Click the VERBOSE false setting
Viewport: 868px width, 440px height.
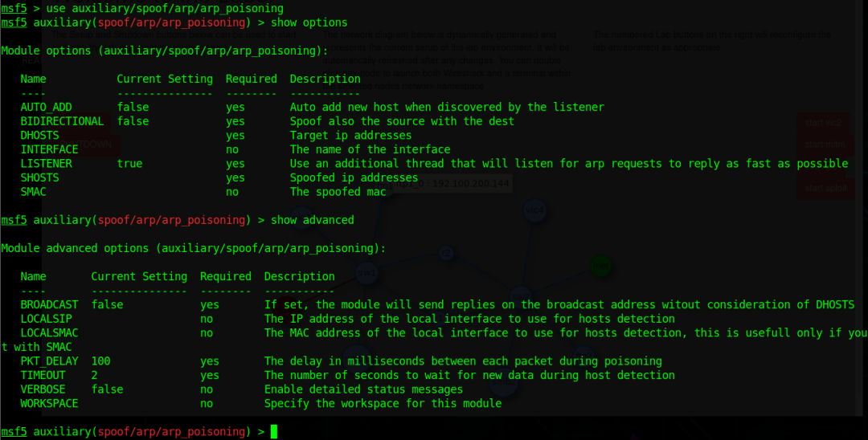108,389
